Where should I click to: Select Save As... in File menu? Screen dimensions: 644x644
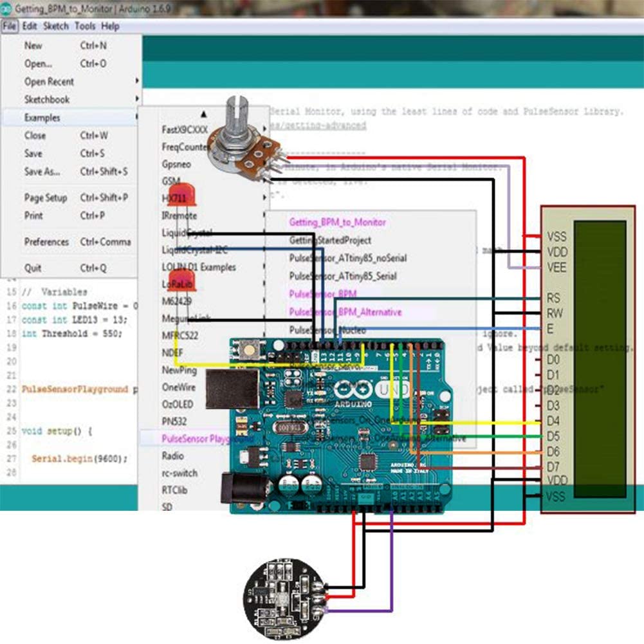pos(42,172)
